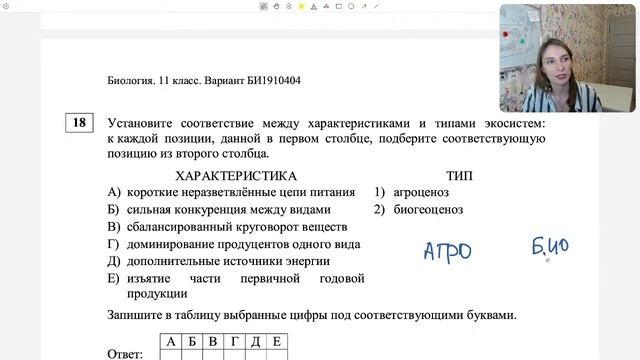Click characteristic Е) изъятие части первичной годовой продукции
This screenshot has height=360, width=640.
coord(236,286)
